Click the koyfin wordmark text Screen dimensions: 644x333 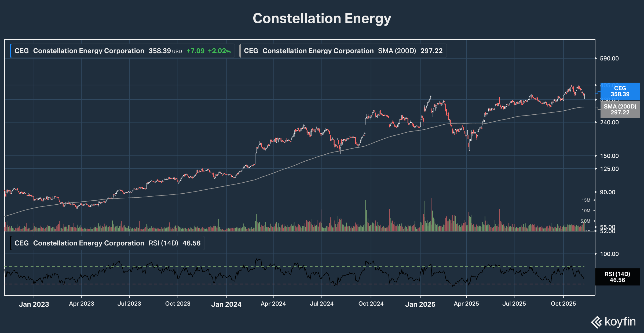pyautogui.click(x=620, y=321)
